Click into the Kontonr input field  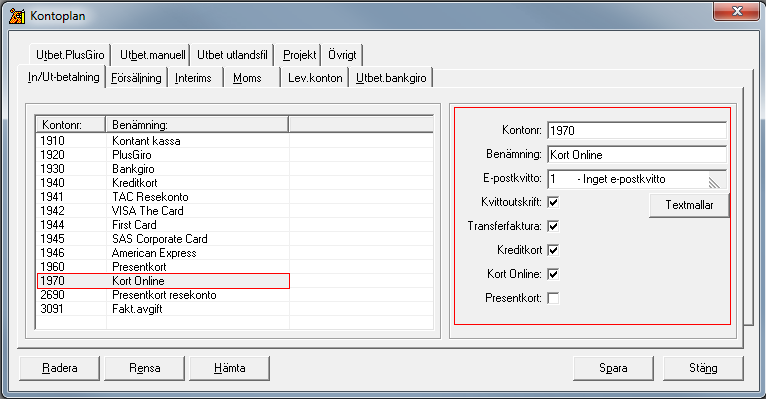click(637, 131)
